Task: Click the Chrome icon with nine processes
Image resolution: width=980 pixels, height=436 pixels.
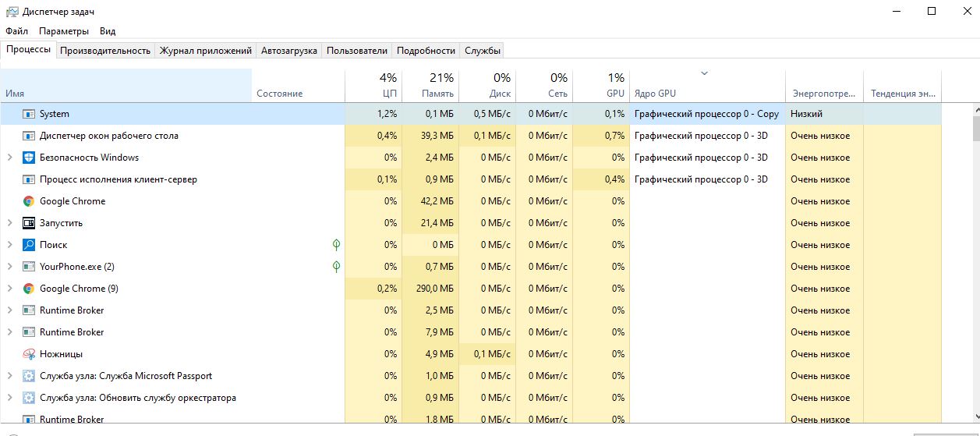Action: click(29, 289)
